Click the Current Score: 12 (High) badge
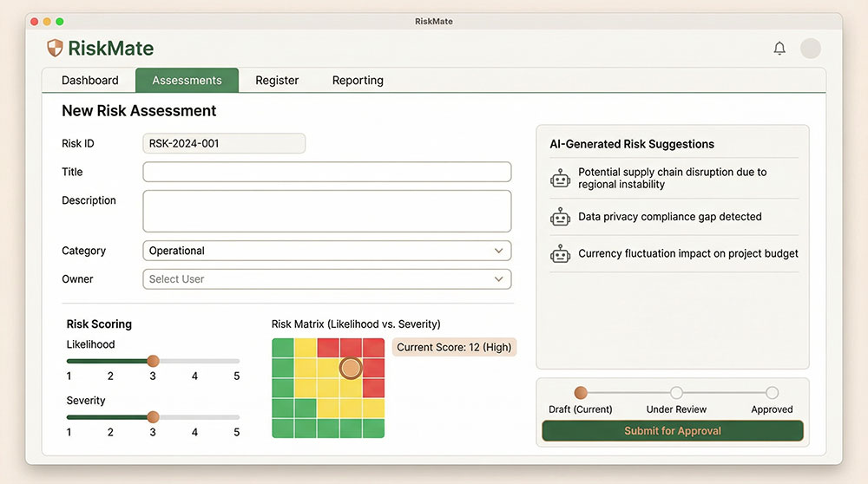868x484 pixels. pyautogui.click(x=454, y=347)
